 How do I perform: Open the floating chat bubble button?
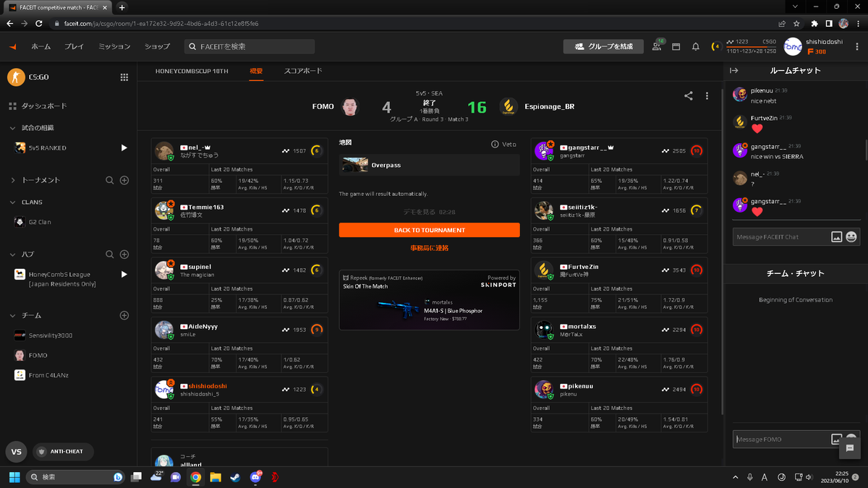850,448
